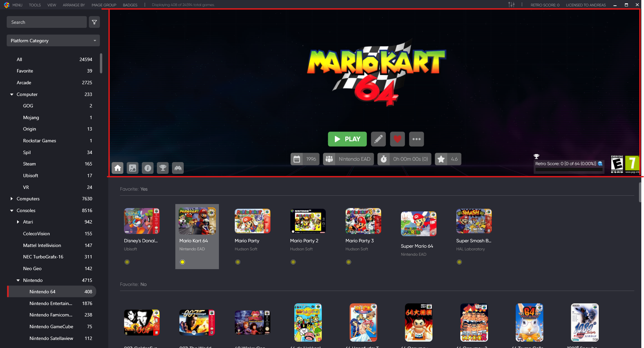Screen dimensions: 644x348
Task: Click the filter funnel icon beside Search
Action: click(94, 22)
